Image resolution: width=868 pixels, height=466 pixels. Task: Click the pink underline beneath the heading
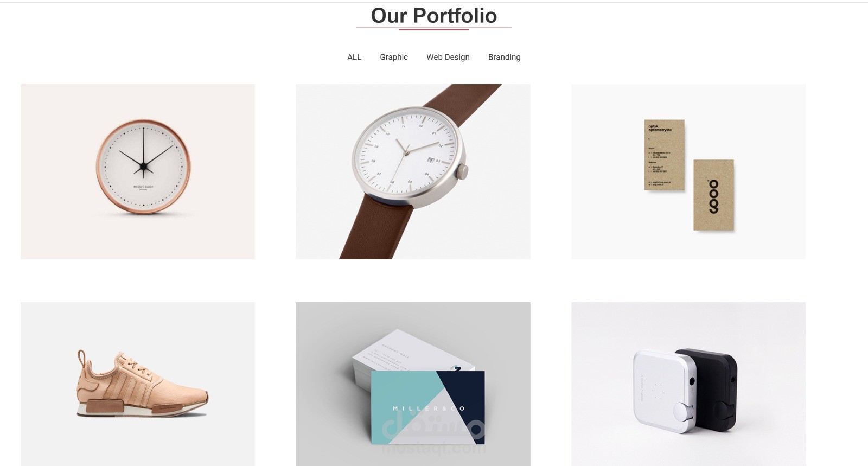pos(434,29)
